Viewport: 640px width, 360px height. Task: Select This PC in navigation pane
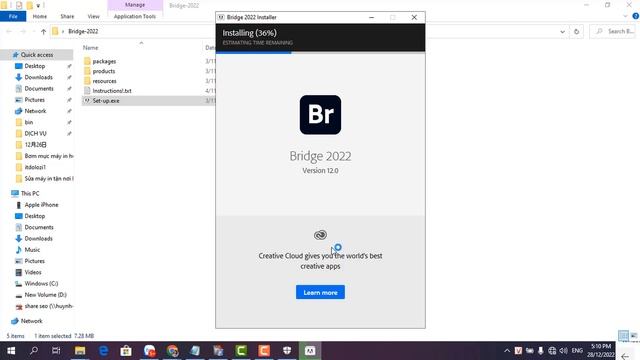30,193
